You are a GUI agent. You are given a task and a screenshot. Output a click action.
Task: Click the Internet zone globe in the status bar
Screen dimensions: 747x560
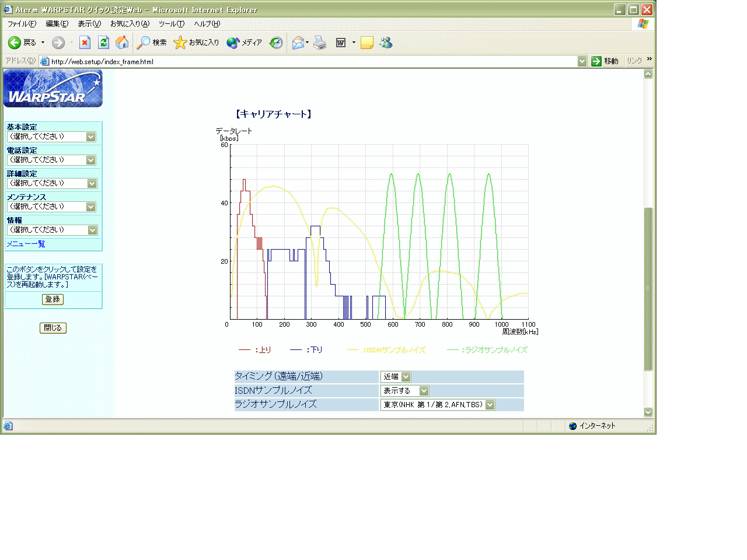click(x=573, y=426)
